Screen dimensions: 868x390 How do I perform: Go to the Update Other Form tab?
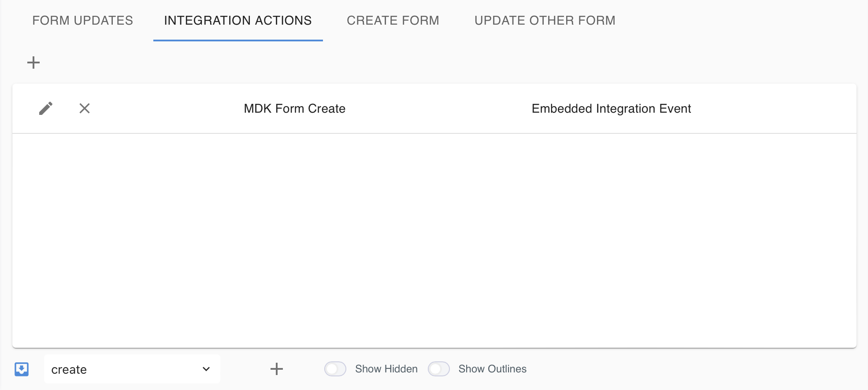tap(545, 21)
